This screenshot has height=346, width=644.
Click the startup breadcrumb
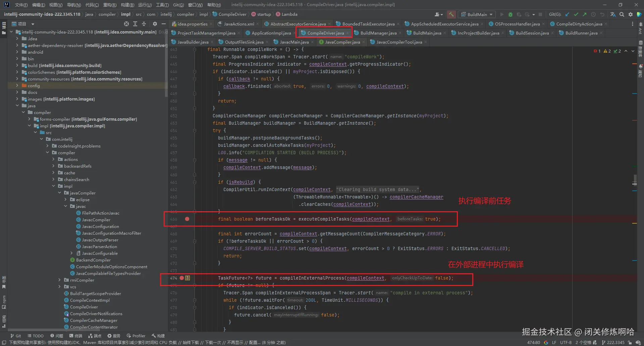click(x=261, y=14)
